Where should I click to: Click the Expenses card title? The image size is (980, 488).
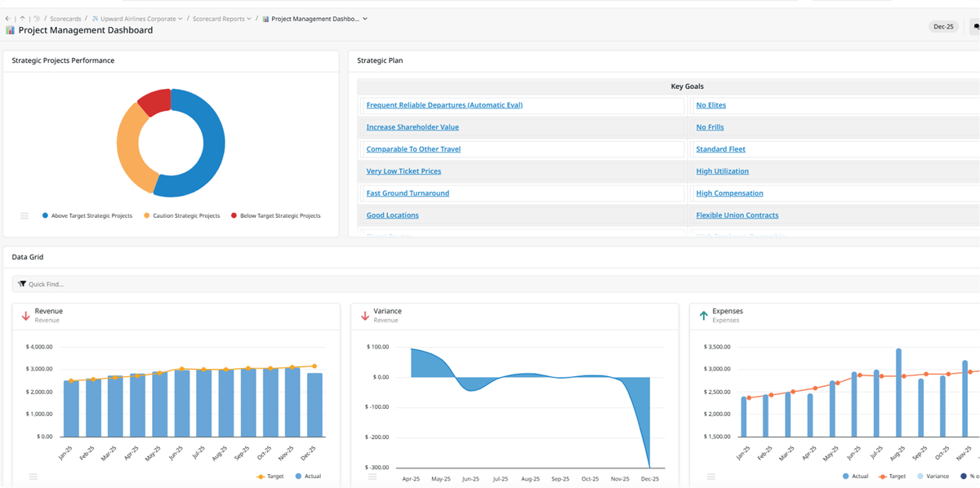tap(728, 311)
